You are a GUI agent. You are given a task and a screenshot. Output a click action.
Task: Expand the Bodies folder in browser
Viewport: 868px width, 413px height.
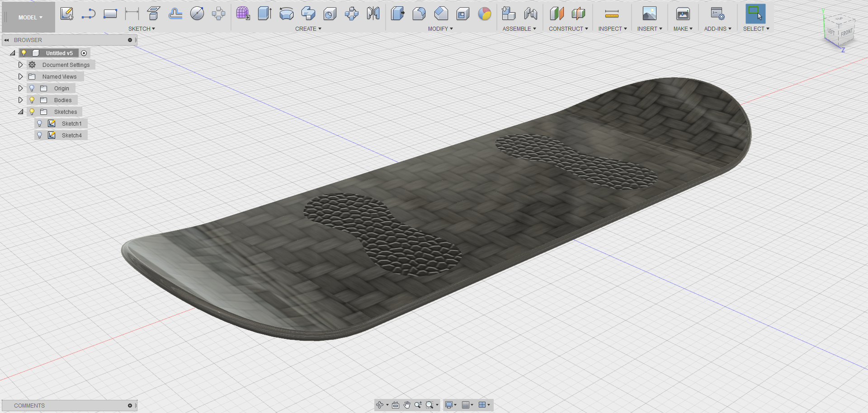[x=20, y=99]
